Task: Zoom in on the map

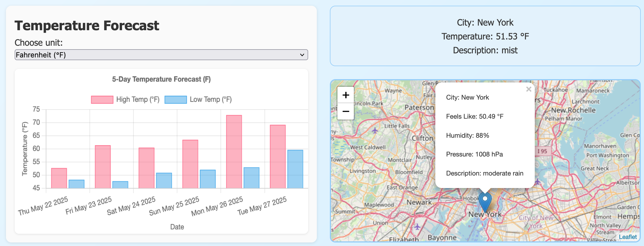Action: [346, 95]
